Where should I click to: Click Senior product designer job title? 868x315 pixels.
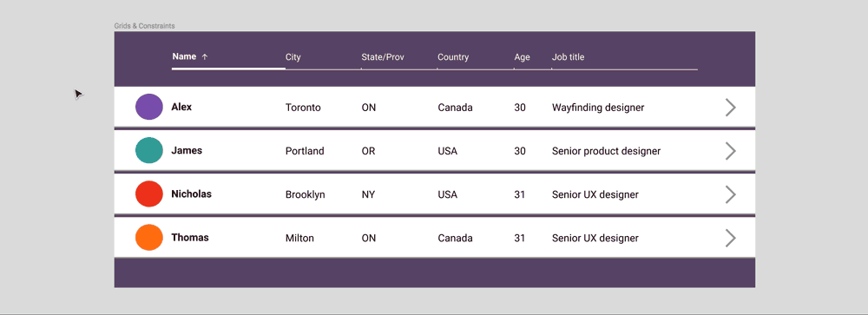click(x=606, y=151)
